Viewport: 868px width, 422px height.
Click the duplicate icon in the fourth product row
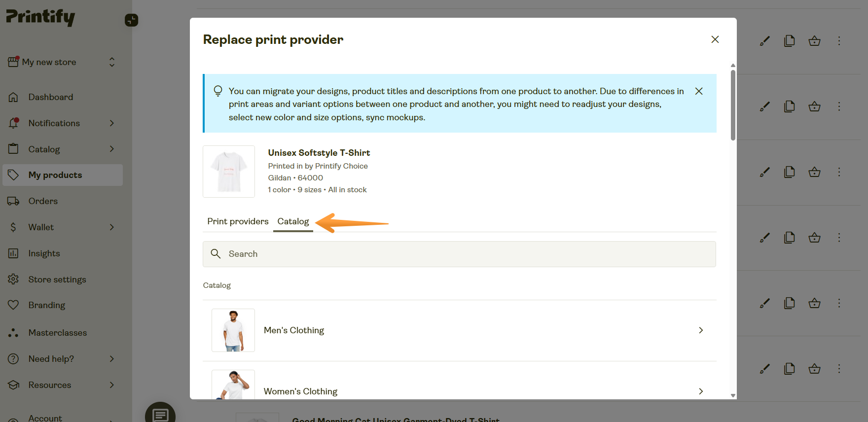(x=790, y=238)
